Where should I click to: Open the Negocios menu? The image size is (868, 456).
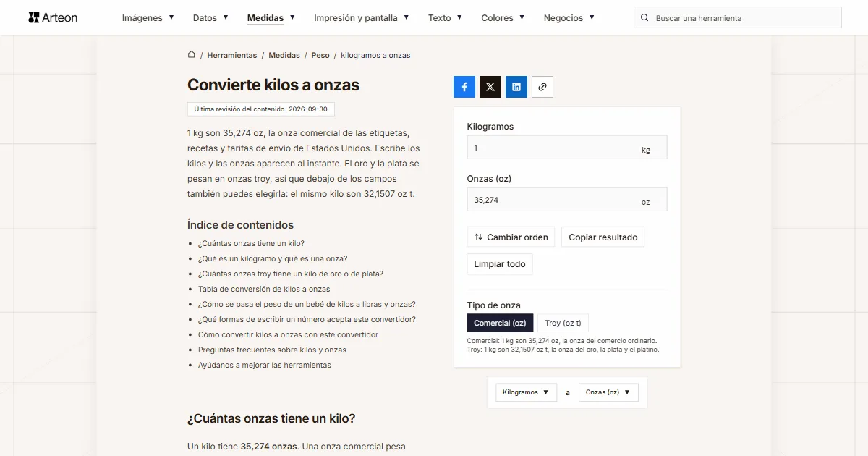569,18
